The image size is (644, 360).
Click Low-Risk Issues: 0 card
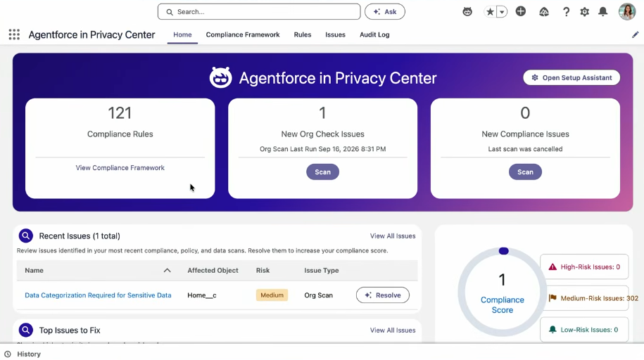click(x=584, y=330)
